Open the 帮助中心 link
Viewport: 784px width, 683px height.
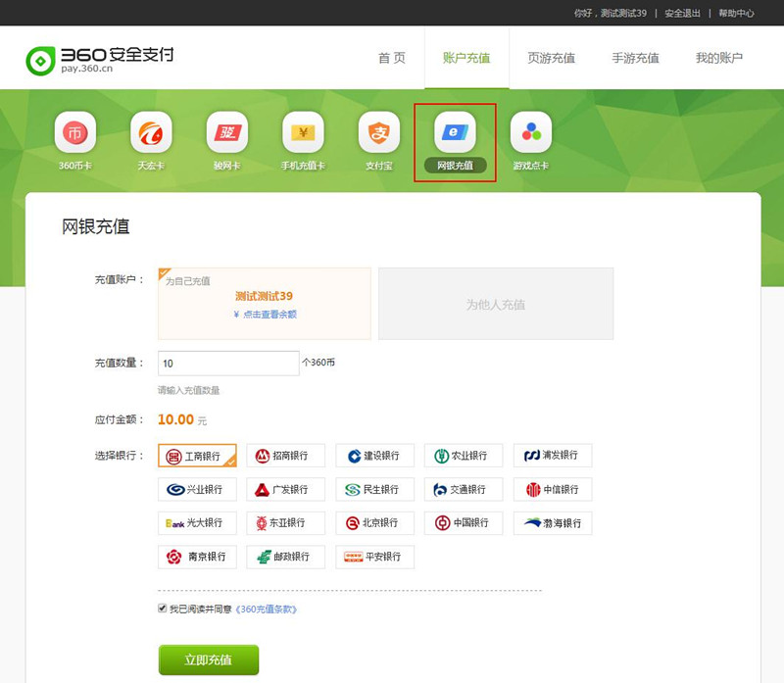(737, 14)
